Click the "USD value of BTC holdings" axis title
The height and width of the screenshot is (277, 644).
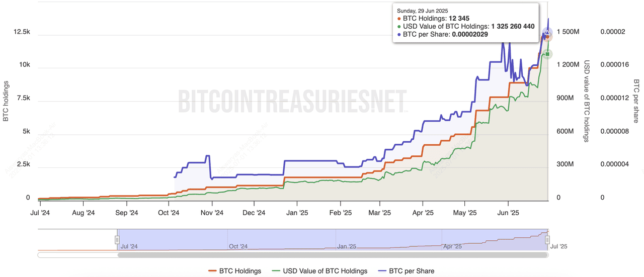point(587,101)
